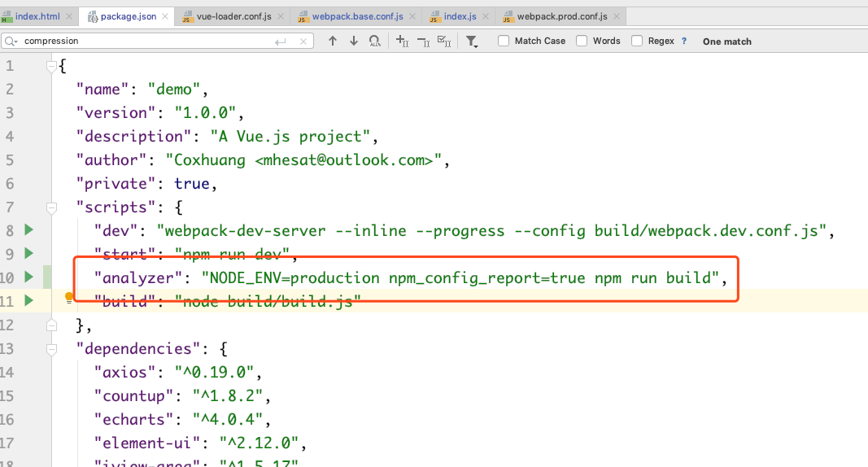Click the webpack-dev-server command string
The width and height of the screenshot is (868, 467).
(x=491, y=231)
